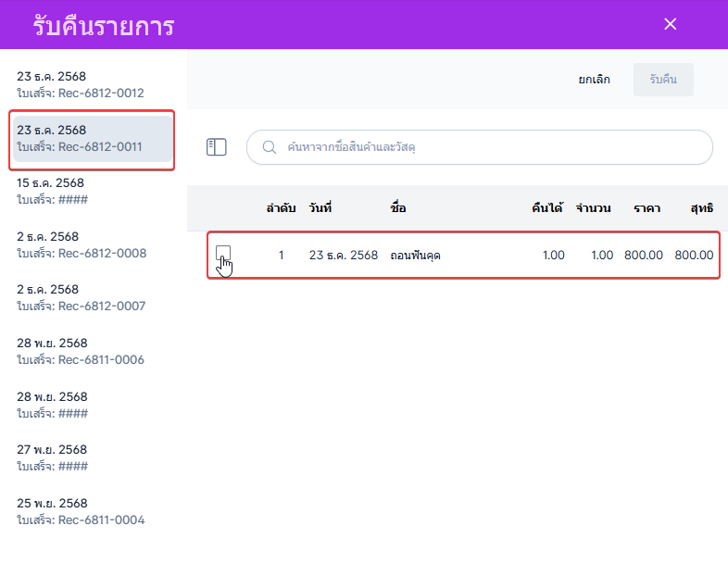The height and width of the screenshot is (563, 728).
Task: Click the จำนวน column header
Action: (594, 208)
